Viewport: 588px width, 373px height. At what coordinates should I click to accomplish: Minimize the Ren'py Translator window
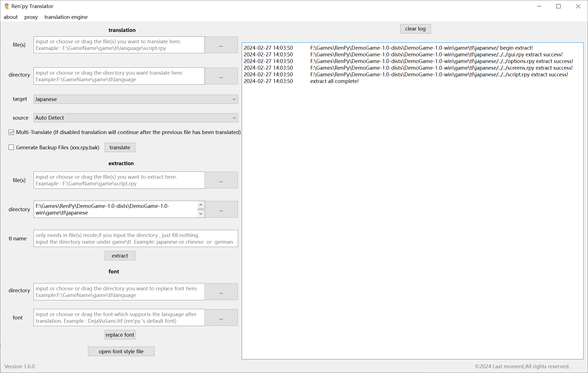coord(539,6)
